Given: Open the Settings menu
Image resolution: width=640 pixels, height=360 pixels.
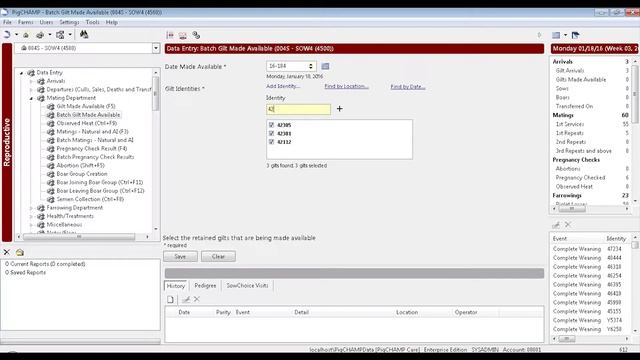Looking at the screenshot, I should [x=69, y=22].
